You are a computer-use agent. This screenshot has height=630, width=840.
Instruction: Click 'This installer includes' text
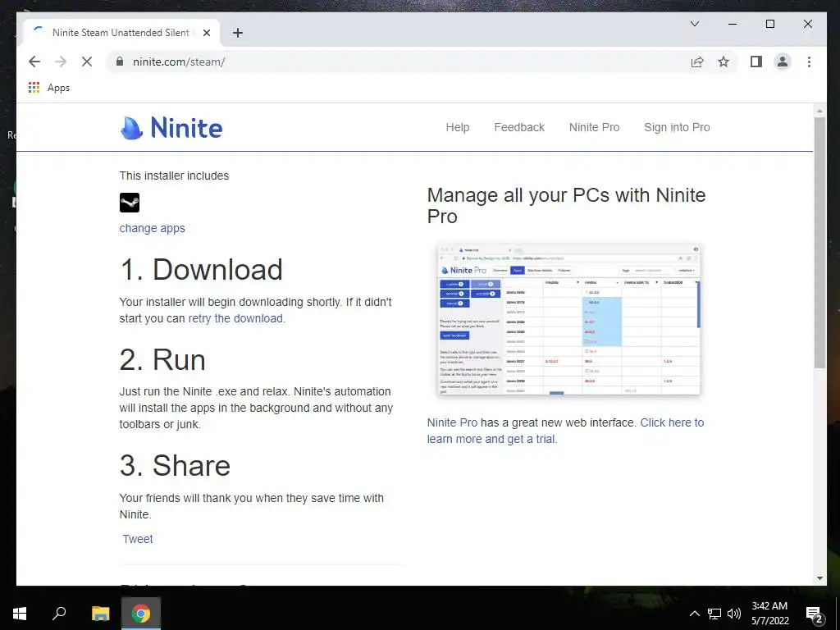click(x=174, y=176)
